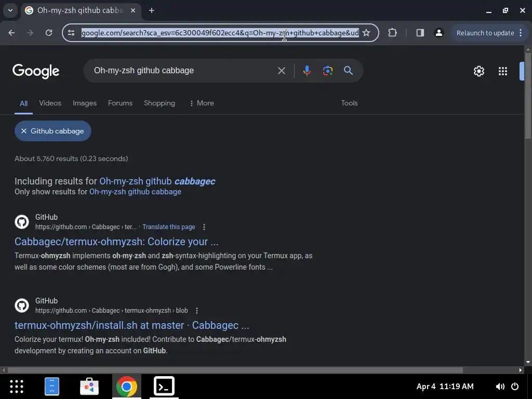Screen dimensions: 532x399
Task: Open termux-ohmyzsh/install.sh at master result
Action: (x=131, y=325)
